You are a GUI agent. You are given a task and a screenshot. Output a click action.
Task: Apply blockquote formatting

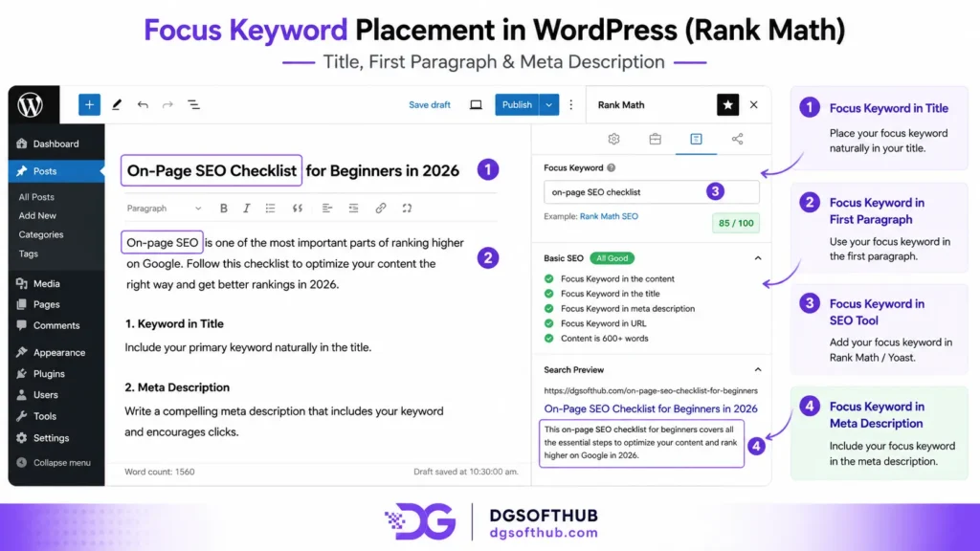[x=298, y=209]
